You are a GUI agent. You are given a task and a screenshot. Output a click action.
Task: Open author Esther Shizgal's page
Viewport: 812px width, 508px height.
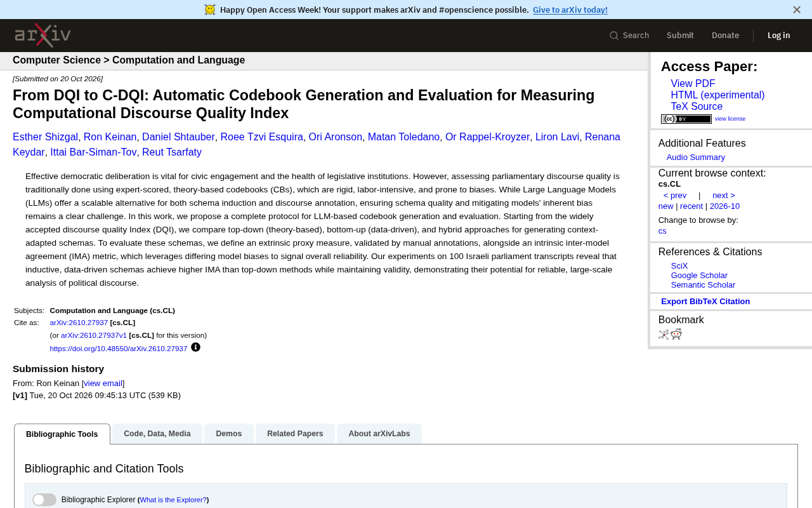pyautogui.click(x=45, y=137)
